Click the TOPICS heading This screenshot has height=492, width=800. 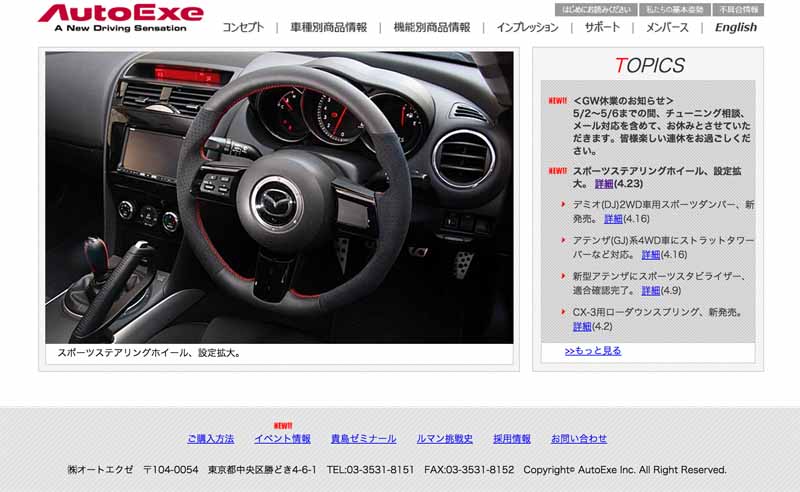(649, 65)
